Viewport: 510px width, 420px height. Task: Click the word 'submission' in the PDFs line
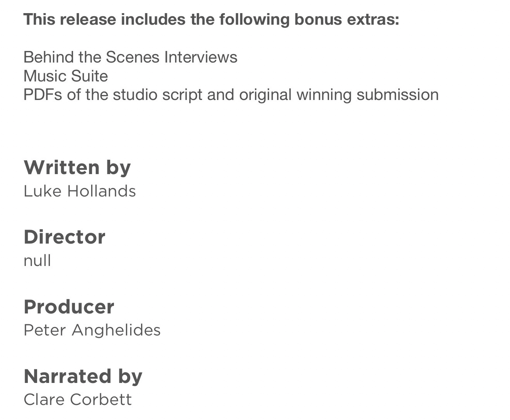[398, 95]
